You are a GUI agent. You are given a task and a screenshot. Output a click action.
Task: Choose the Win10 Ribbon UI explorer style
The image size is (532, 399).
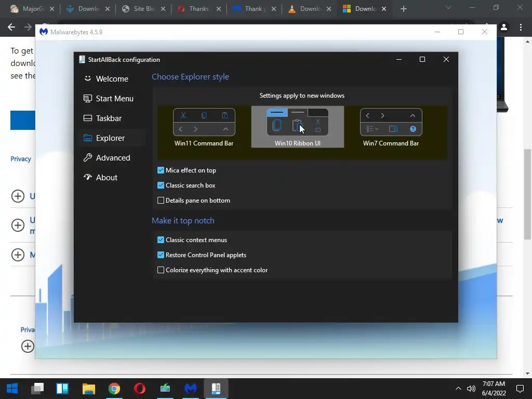coord(298,127)
